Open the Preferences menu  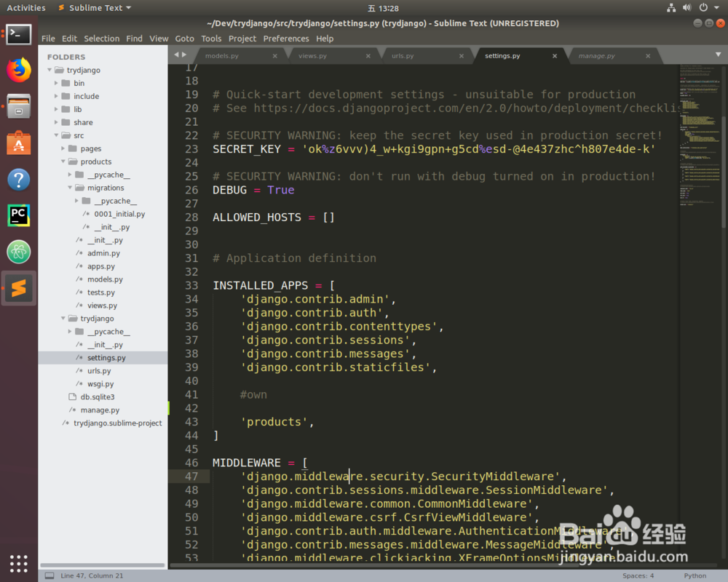point(286,39)
